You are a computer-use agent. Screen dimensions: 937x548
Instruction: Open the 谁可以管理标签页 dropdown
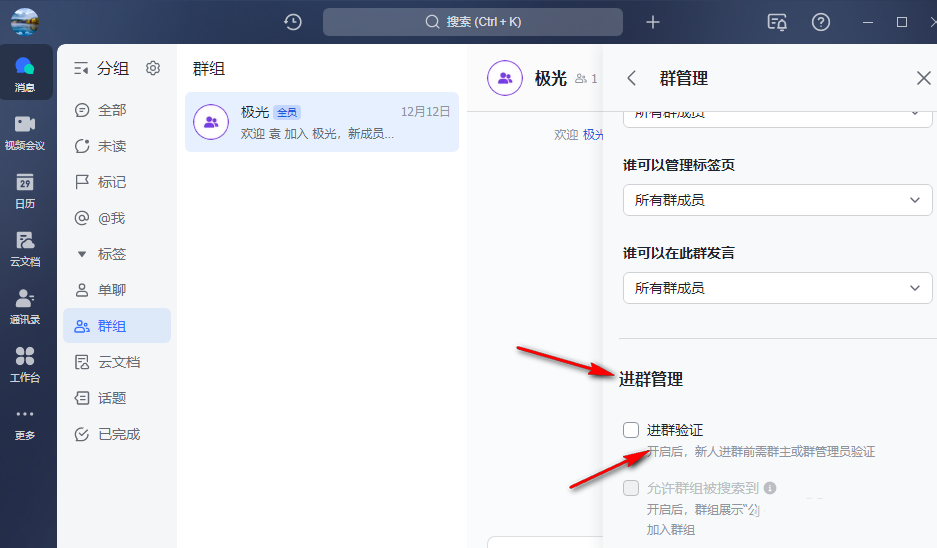point(777,200)
